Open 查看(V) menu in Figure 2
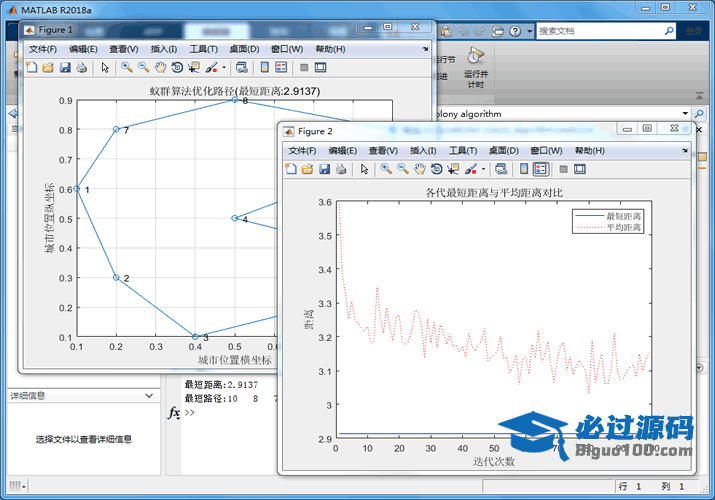 tap(383, 150)
